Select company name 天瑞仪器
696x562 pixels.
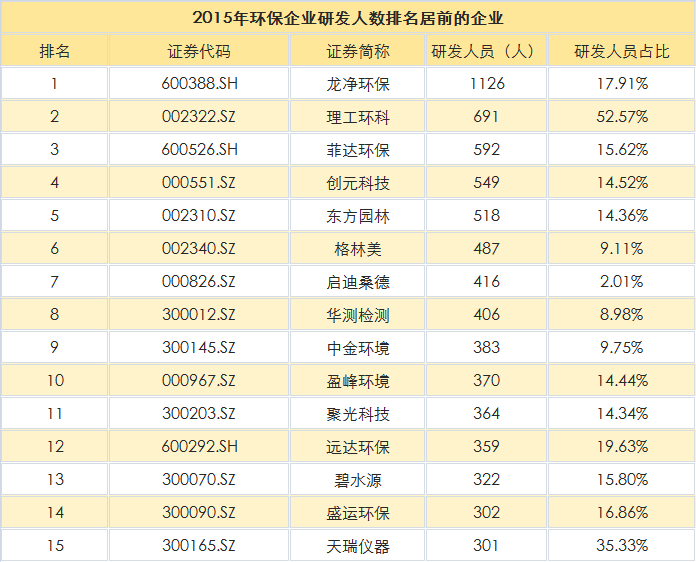(x=358, y=546)
